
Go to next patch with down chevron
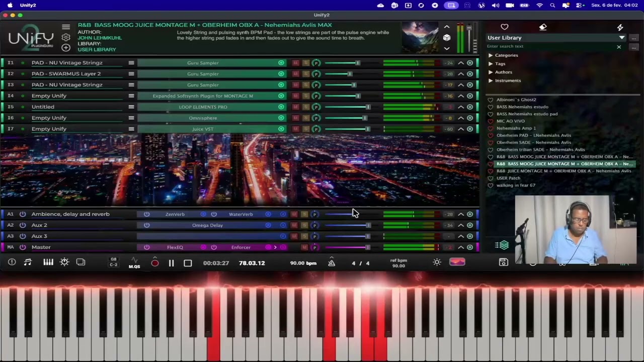tap(446, 48)
